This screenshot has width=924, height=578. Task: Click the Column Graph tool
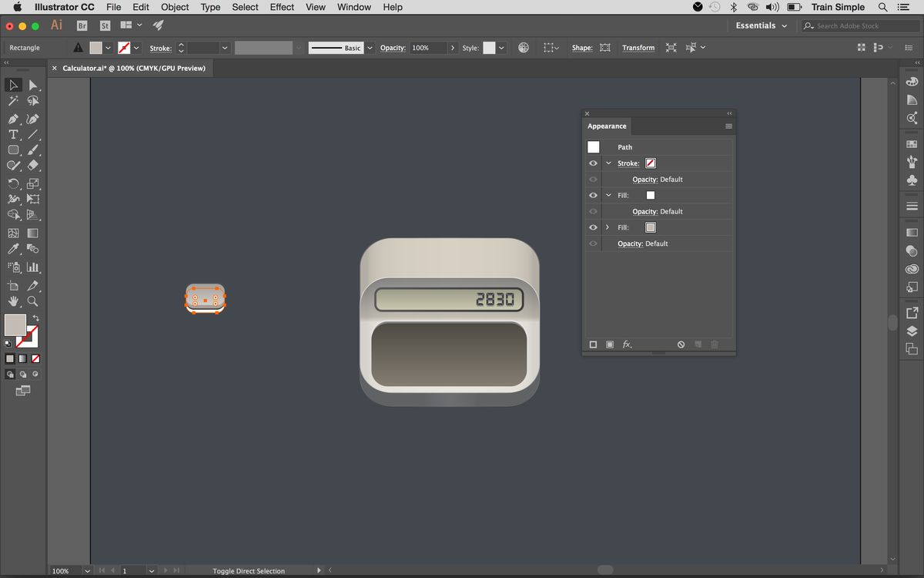33,267
